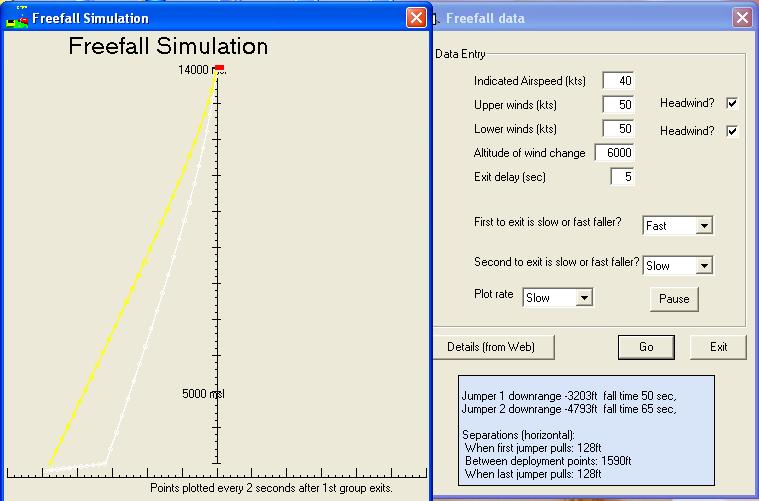Screen dimensions: 759x501
Task: Click 'When last jumper pulls: 128ft' text
Action: pos(533,474)
